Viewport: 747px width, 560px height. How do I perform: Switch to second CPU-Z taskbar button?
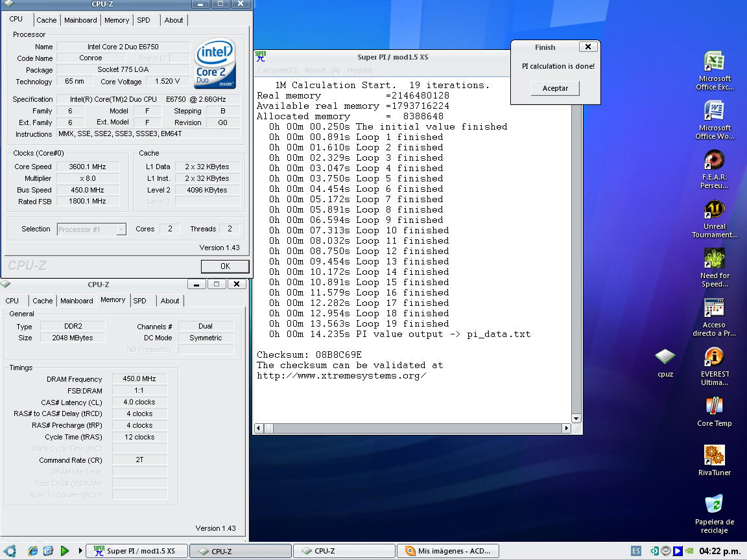(x=344, y=551)
